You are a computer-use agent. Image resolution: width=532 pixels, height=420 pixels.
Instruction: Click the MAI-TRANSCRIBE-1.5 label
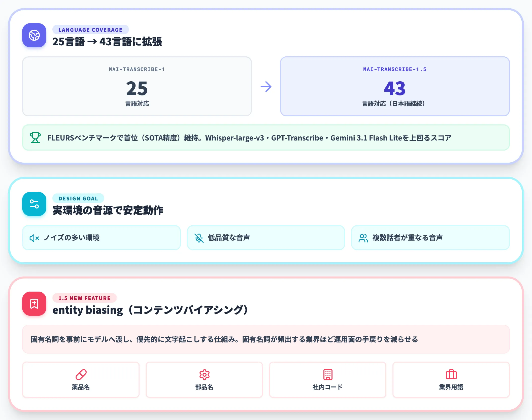[395, 69]
